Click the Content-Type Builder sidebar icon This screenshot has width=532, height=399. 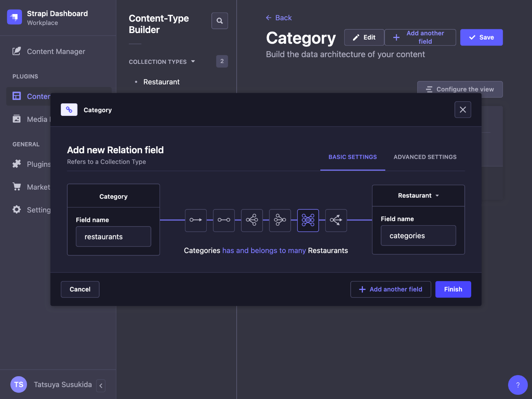17,96
